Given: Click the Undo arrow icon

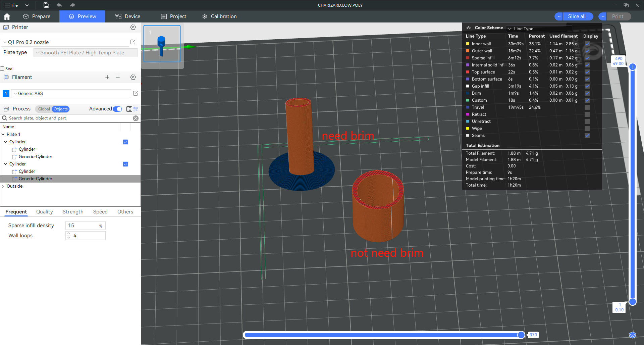Looking at the screenshot, I should point(59,5).
